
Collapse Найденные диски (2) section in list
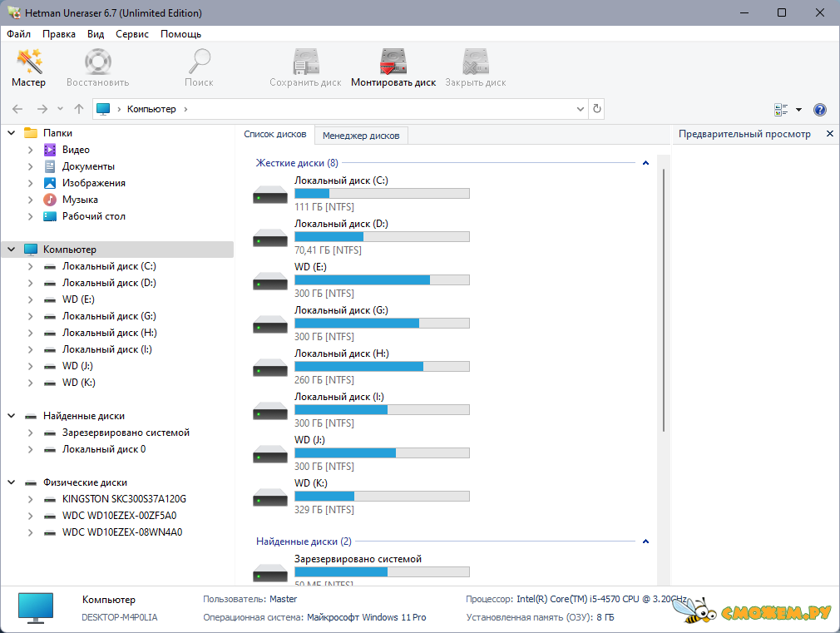[645, 542]
